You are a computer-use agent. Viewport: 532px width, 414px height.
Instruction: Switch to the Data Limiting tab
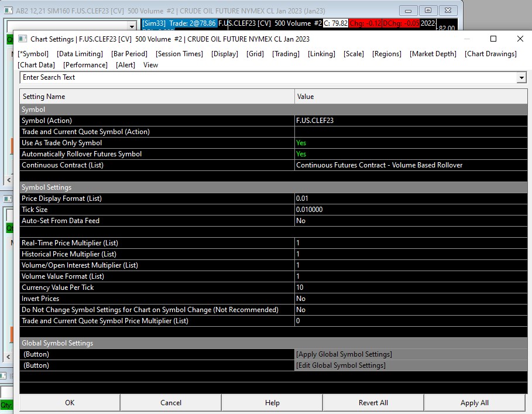(x=80, y=54)
